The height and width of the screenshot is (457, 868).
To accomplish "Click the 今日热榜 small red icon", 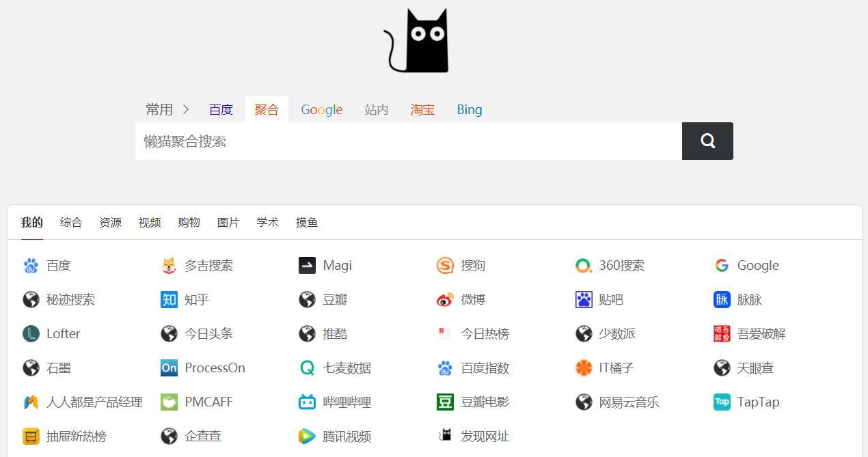I will (445, 333).
